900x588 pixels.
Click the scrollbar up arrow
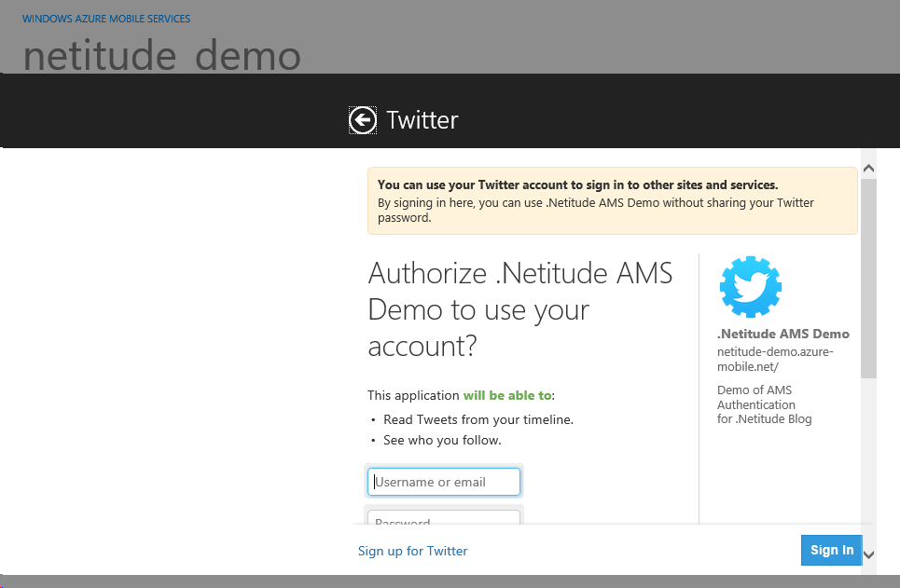click(868, 168)
